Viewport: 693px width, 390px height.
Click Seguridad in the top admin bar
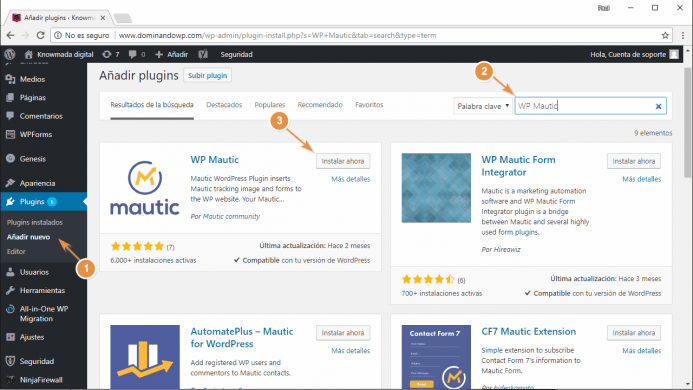[236, 54]
